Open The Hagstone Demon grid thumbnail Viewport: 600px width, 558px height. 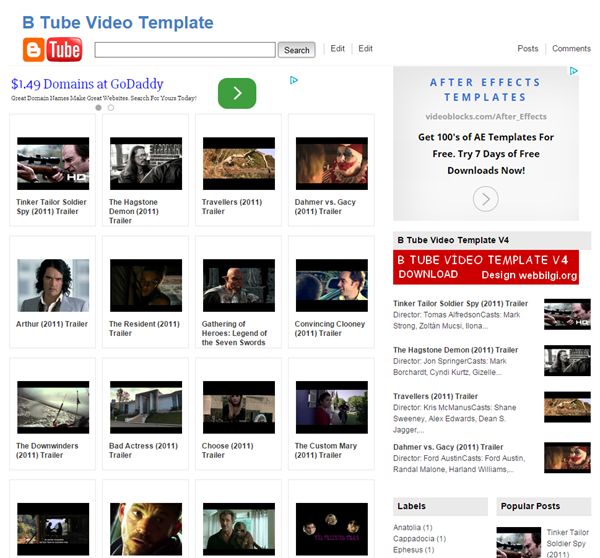tap(146, 163)
